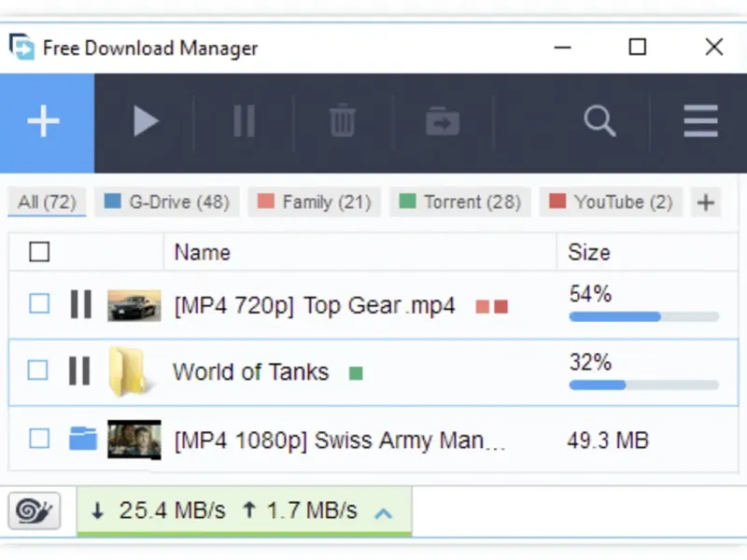This screenshot has width=747, height=560.
Task: Click the Free Download Manager app logo
Action: tap(21, 47)
